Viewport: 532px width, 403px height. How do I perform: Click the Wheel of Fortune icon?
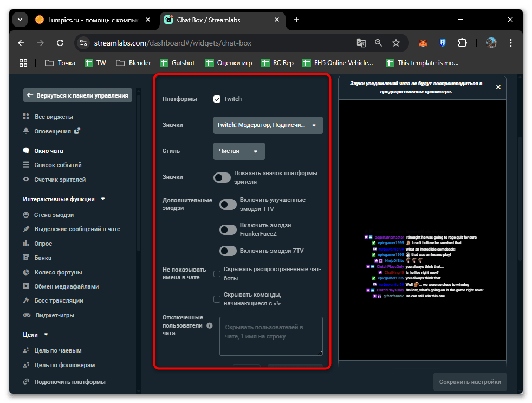pos(26,272)
